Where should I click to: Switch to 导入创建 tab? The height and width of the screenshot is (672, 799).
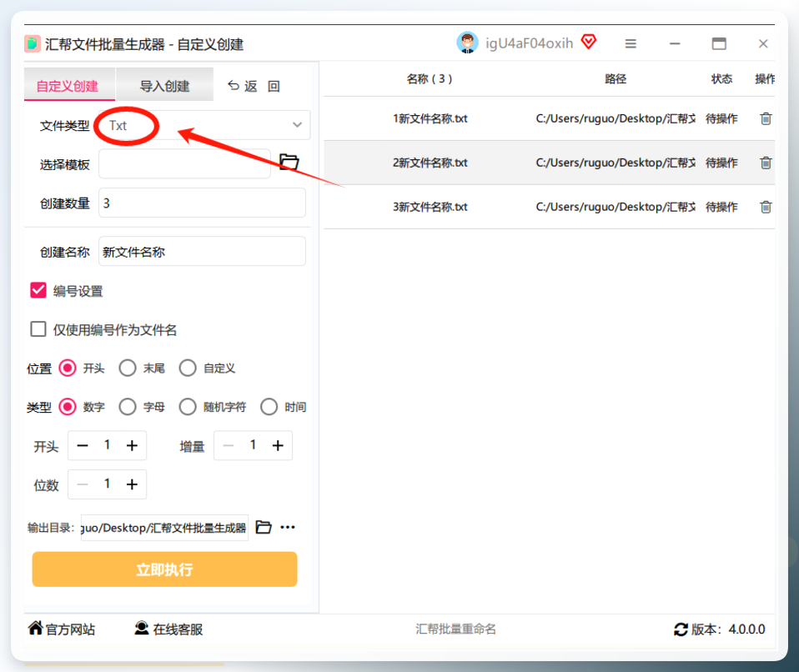click(x=164, y=86)
